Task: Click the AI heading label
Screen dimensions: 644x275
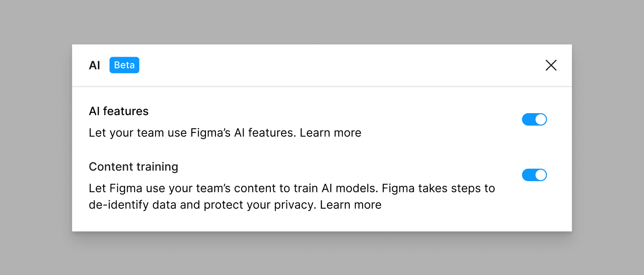Action: 95,65
